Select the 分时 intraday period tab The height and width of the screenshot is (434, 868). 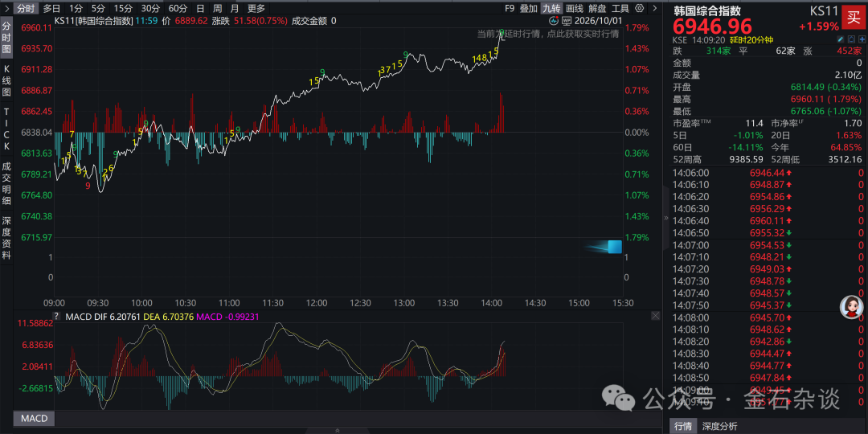[26, 8]
